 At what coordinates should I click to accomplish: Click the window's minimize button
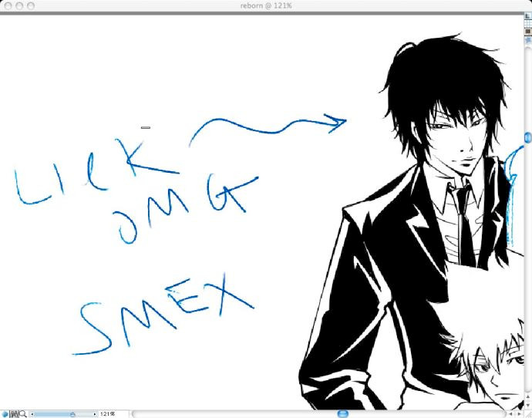click(20, 5)
